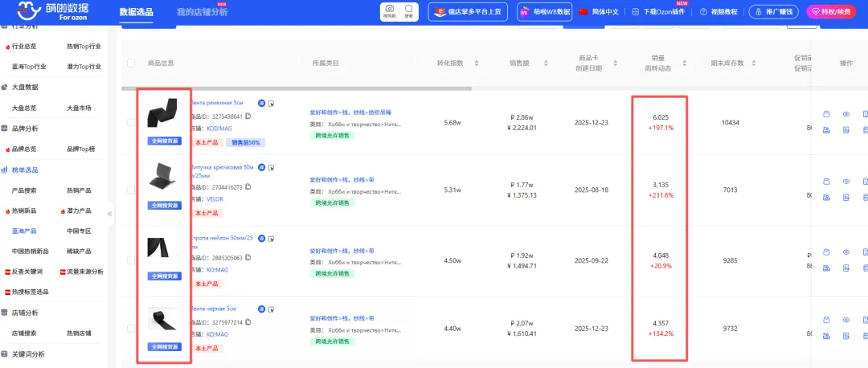
Task: Sort by 销售额 column
Action: [546, 63]
